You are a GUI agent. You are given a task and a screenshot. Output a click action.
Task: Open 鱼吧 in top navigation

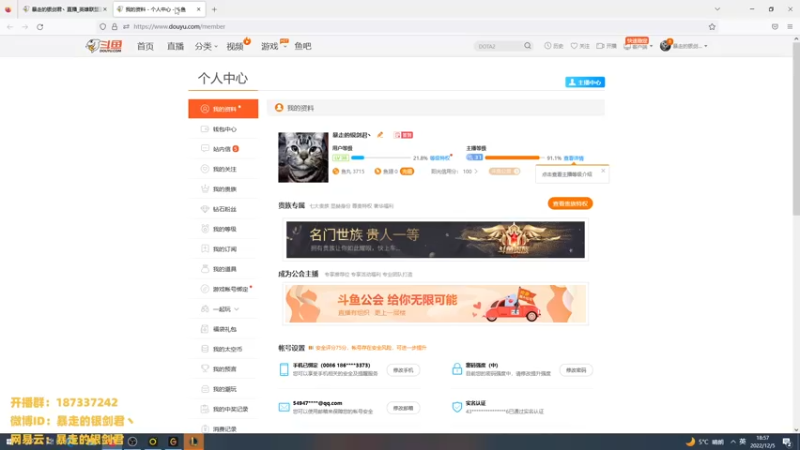(303, 46)
